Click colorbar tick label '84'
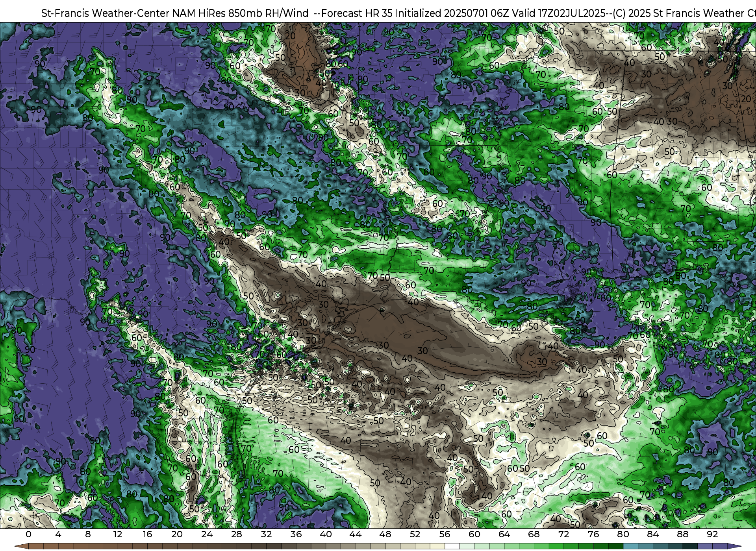The width and height of the screenshot is (756, 551). pos(653,534)
